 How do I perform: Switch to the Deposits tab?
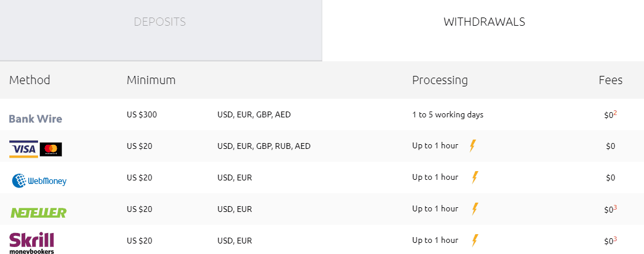click(160, 23)
